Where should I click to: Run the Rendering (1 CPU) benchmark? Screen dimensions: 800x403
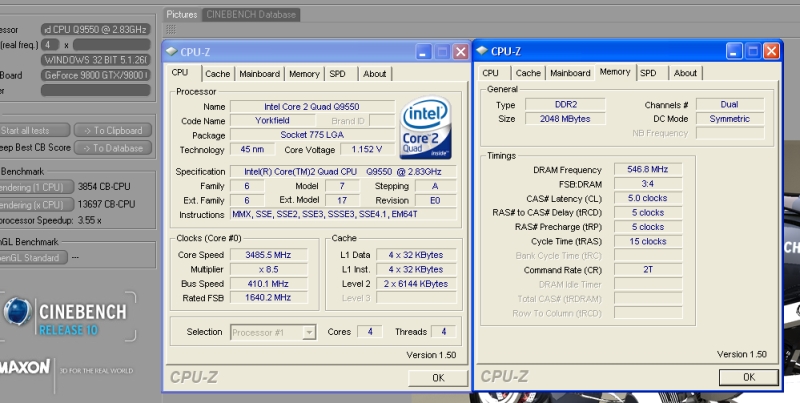click(x=36, y=187)
